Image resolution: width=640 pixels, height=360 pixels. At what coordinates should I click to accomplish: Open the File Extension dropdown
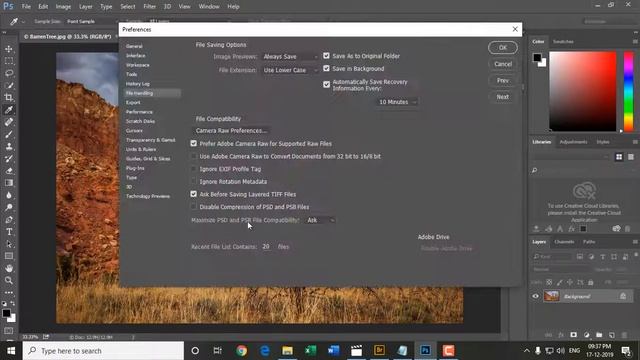click(x=289, y=70)
